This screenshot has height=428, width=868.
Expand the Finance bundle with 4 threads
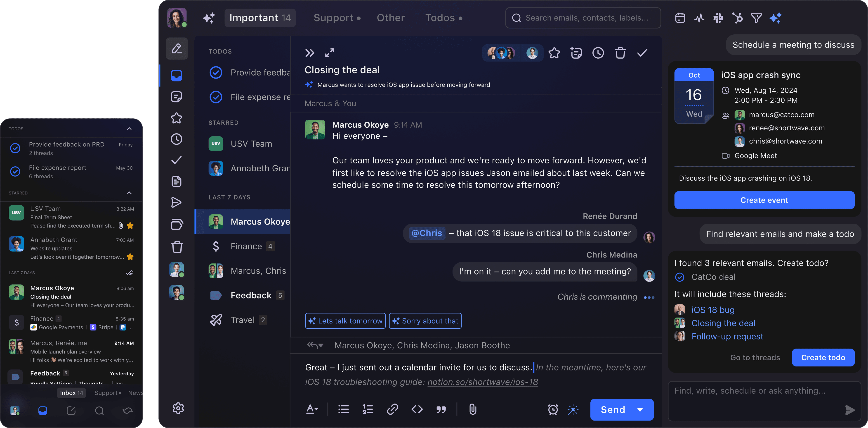click(246, 245)
